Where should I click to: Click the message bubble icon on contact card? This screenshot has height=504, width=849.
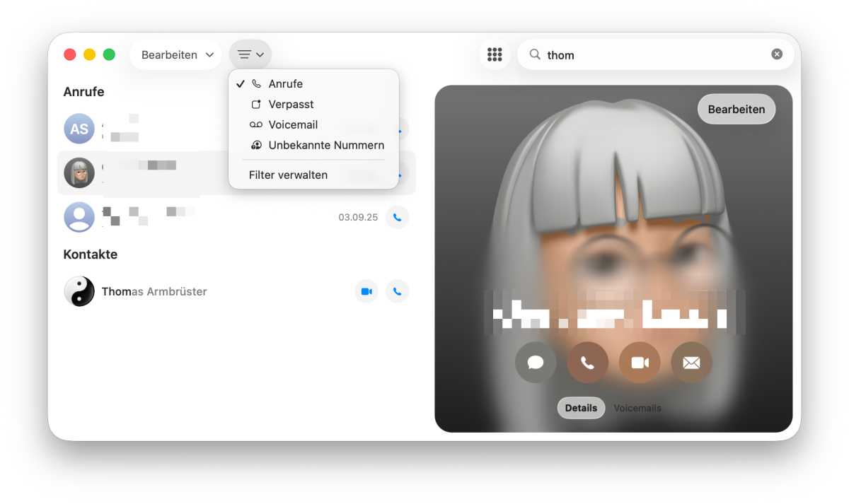[x=536, y=363]
